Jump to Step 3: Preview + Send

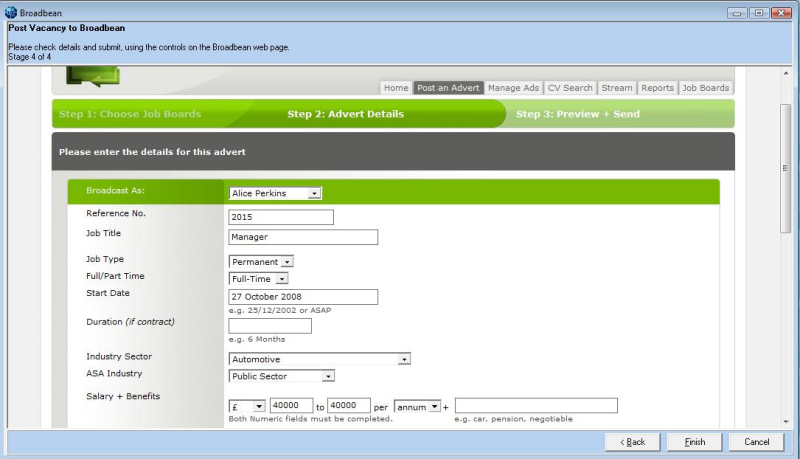578,114
